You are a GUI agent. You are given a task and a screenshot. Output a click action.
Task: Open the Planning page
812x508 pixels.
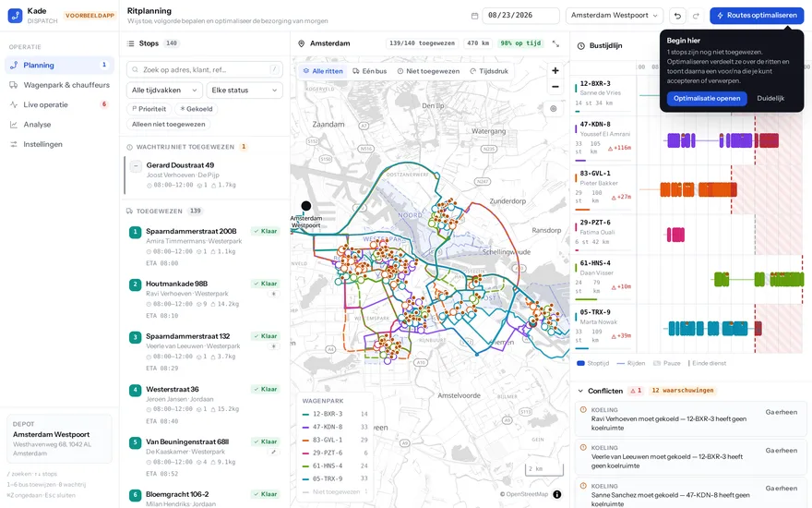tap(60, 66)
